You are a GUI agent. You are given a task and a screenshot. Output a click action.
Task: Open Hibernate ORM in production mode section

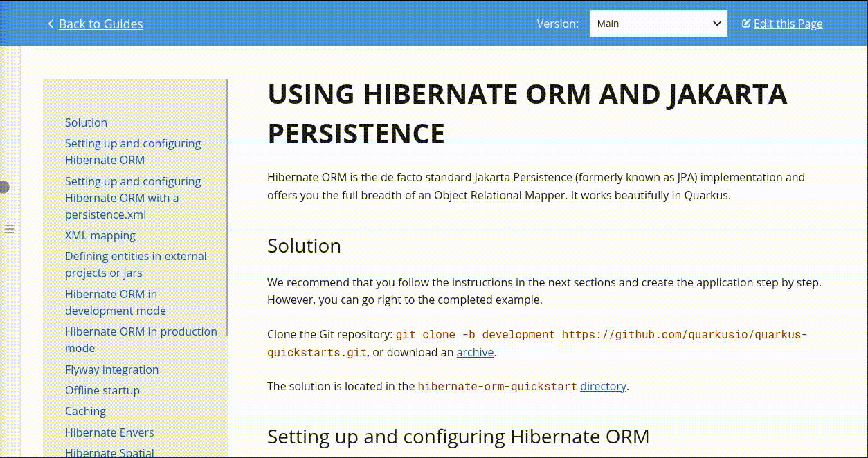[141, 340]
